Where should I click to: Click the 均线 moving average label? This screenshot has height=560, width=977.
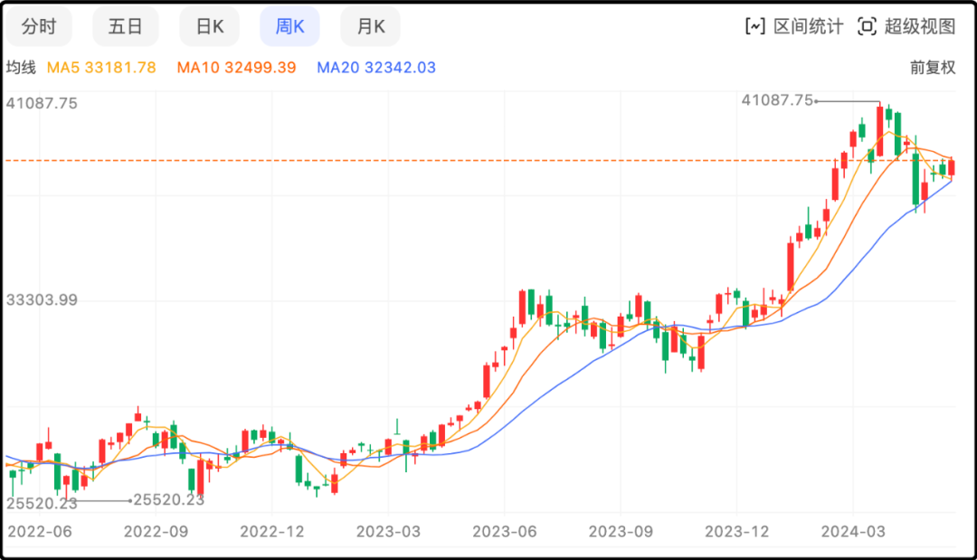click(x=21, y=68)
